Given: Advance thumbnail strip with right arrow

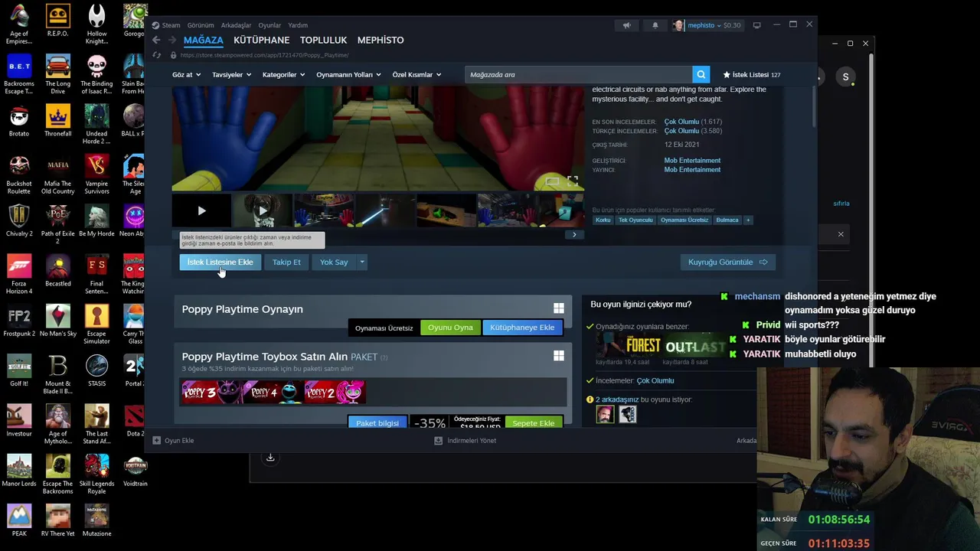Looking at the screenshot, I should [574, 234].
